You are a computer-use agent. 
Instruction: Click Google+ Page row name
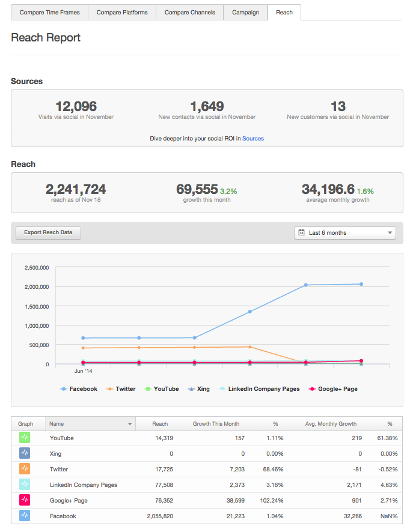(69, 500)
